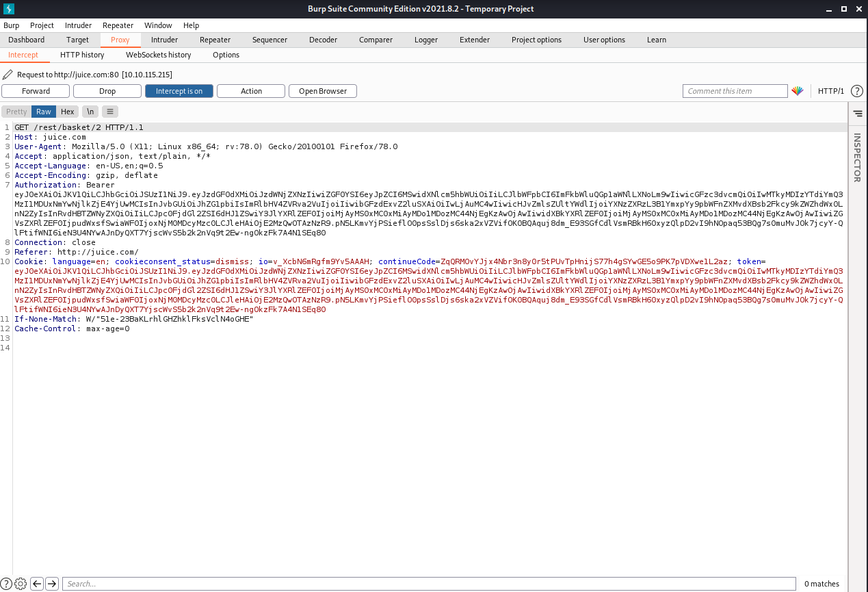This screenshot has height=592, width=868.
Task: Click the Comment this item field
Action: (735, 91)
